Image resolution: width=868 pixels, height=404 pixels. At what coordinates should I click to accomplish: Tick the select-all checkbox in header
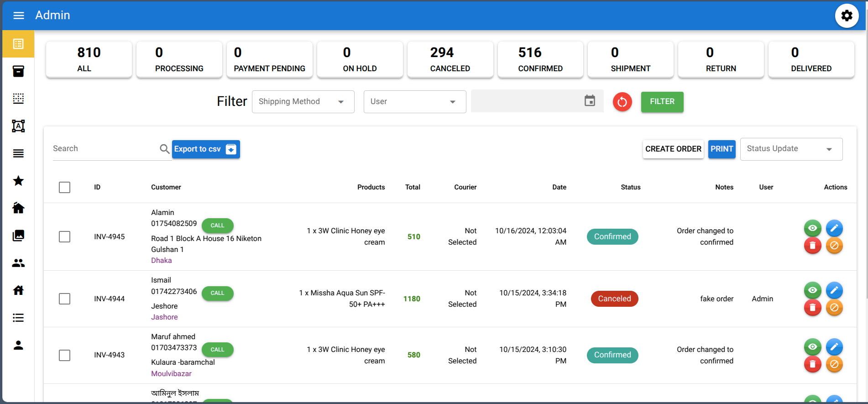click(x=65, y=188)
